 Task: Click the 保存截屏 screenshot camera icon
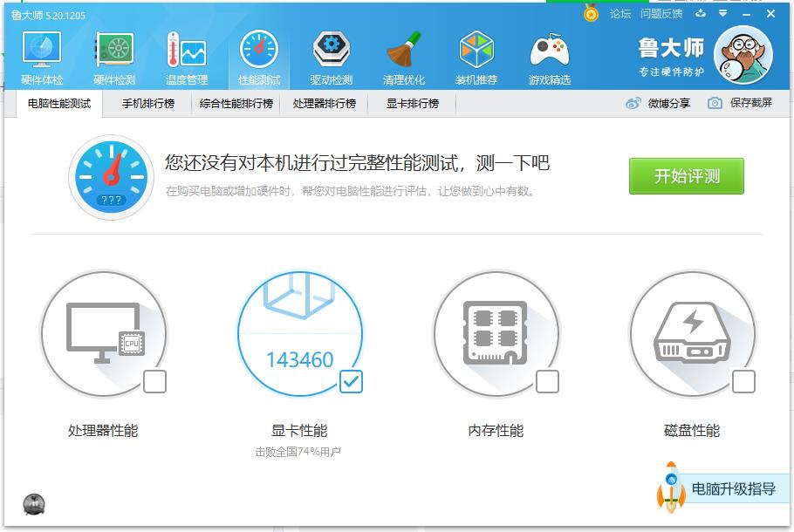coord(714,104)
